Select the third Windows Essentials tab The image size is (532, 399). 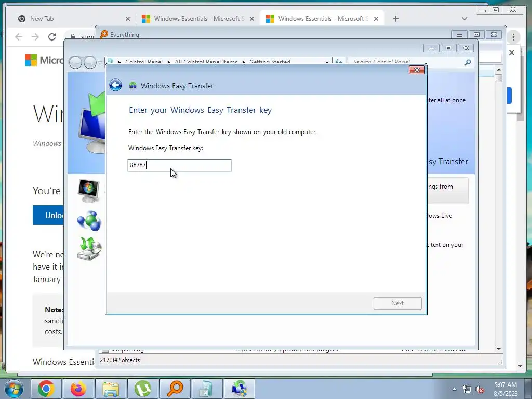point(322,19)
